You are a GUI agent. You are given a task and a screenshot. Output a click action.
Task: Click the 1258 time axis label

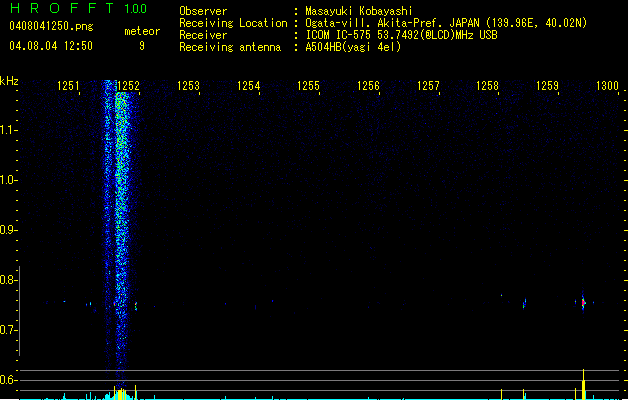[x=487, y=86]
